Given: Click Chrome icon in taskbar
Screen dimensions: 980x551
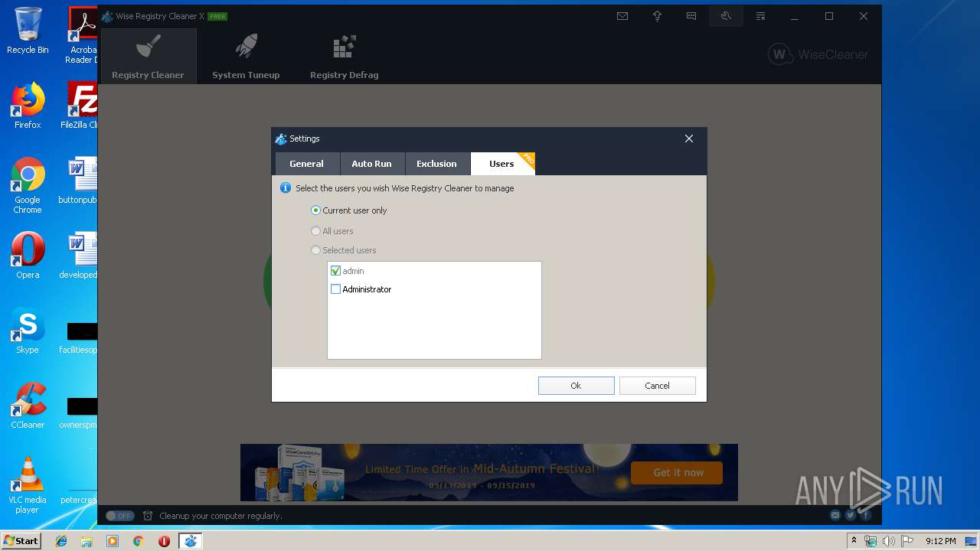Looking at the screenshot, I should point(138,541).
